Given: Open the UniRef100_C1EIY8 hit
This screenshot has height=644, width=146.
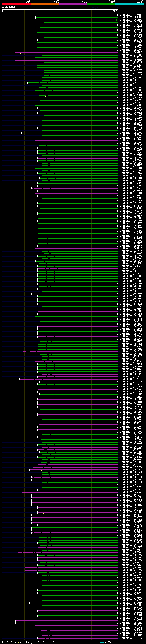Looking at the screenshot, I should pos(131,27).
